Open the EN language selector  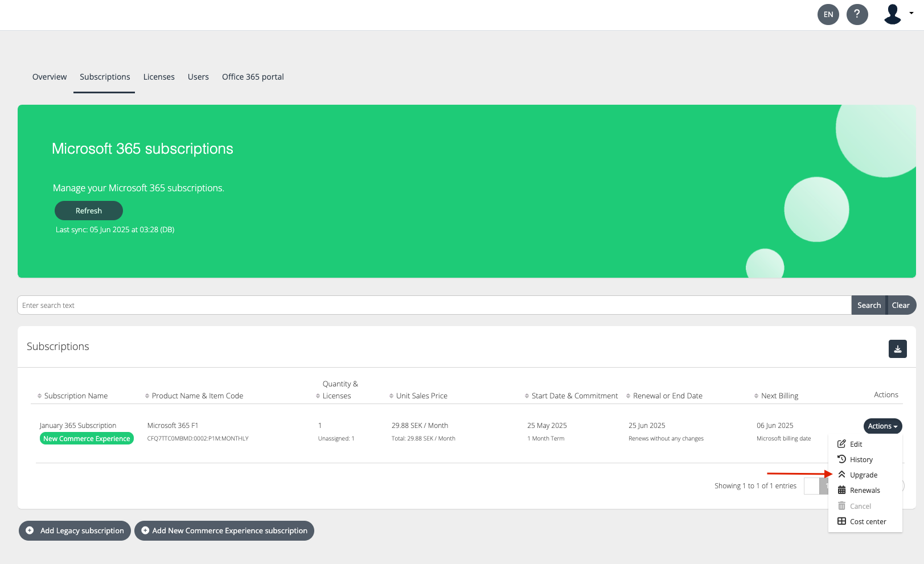[828, 14]
